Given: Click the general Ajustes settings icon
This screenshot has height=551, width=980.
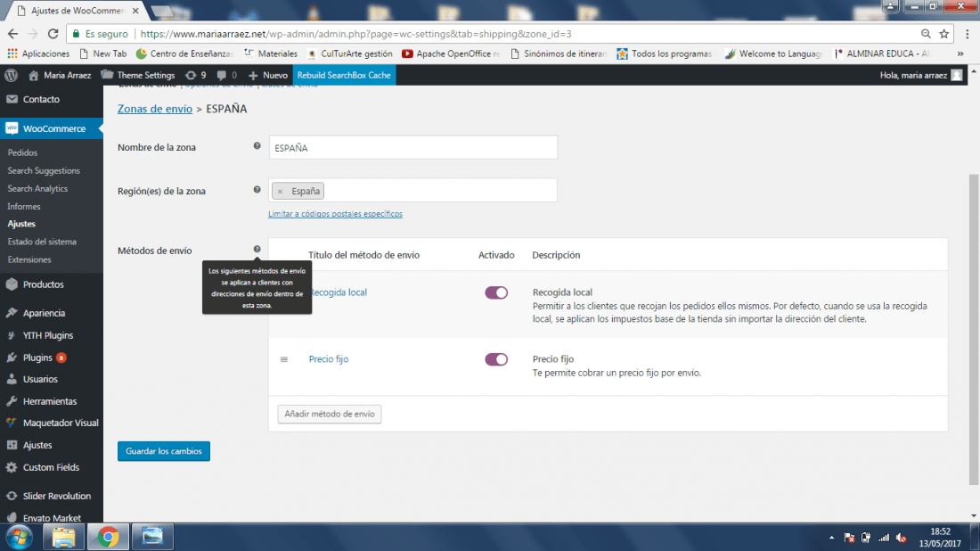Looking at the screenshot, I should 12,445.
